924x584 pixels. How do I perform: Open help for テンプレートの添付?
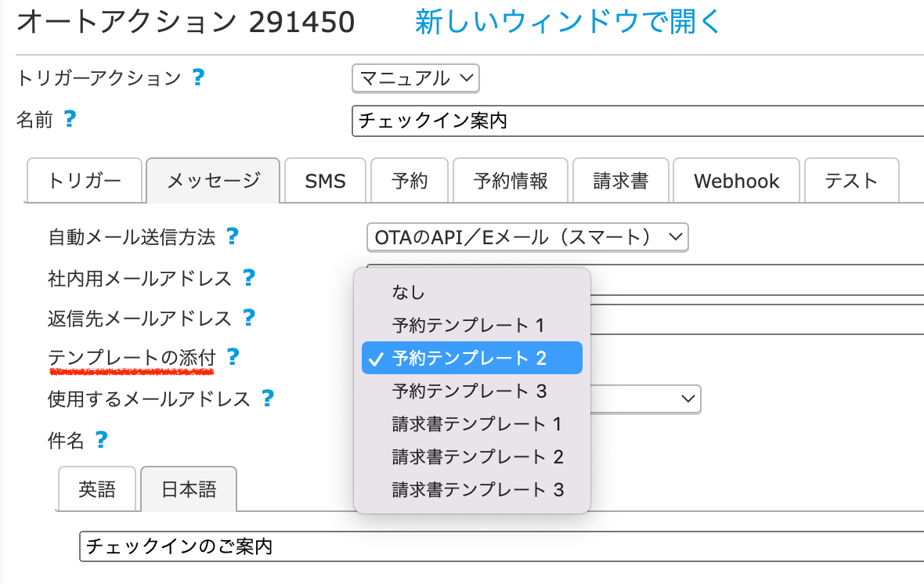pos(233,358)
